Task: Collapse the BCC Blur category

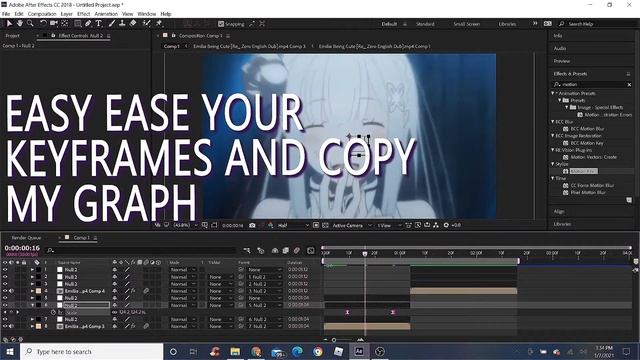Action: click(x=553, y=122)
